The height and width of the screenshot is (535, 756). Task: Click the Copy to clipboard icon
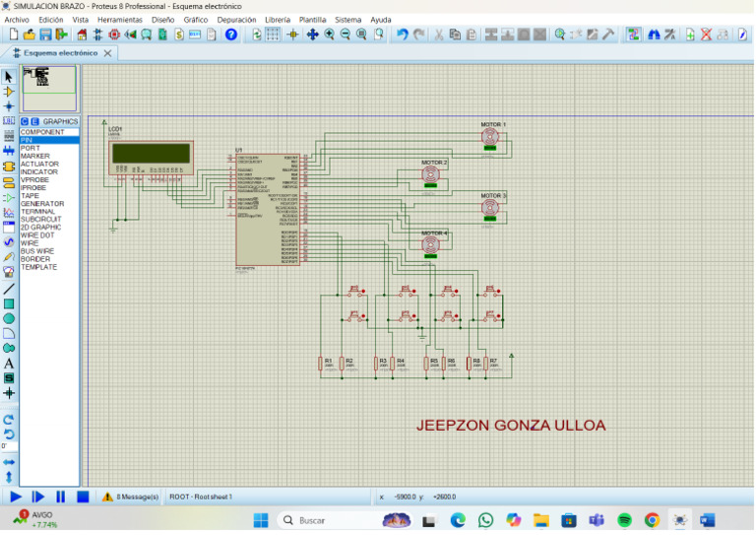(455, 34)
